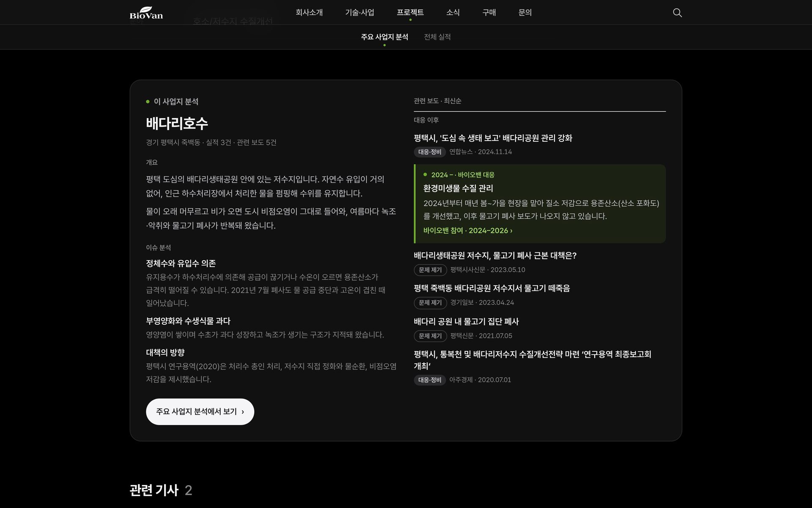Viewport: 812px width, 508px height.
Task: Click 경기 평택시 죽백동 · 실적 3건 summary line
Action: click(211, 143)
